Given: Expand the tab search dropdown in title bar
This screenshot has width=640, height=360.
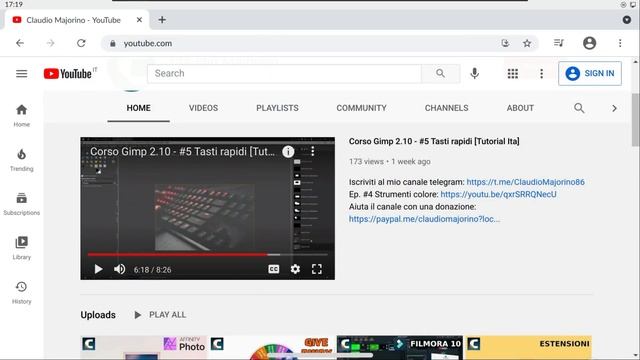Looking at the screenshot, I should (x=627, y=20).
